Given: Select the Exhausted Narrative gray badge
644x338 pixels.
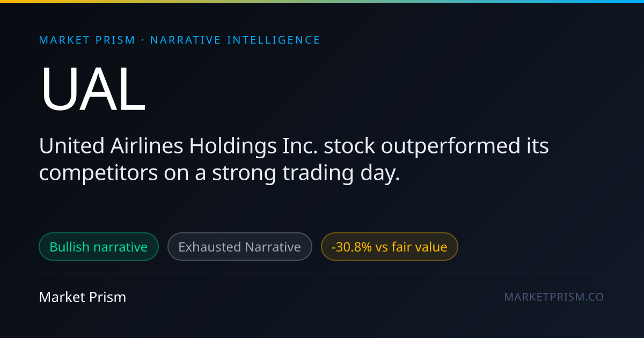Looking at the screenshot, I should coord(239,247).
